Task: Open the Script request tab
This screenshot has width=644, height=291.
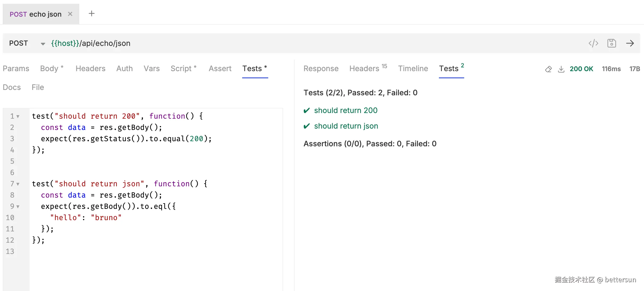Action: point(181,68)
